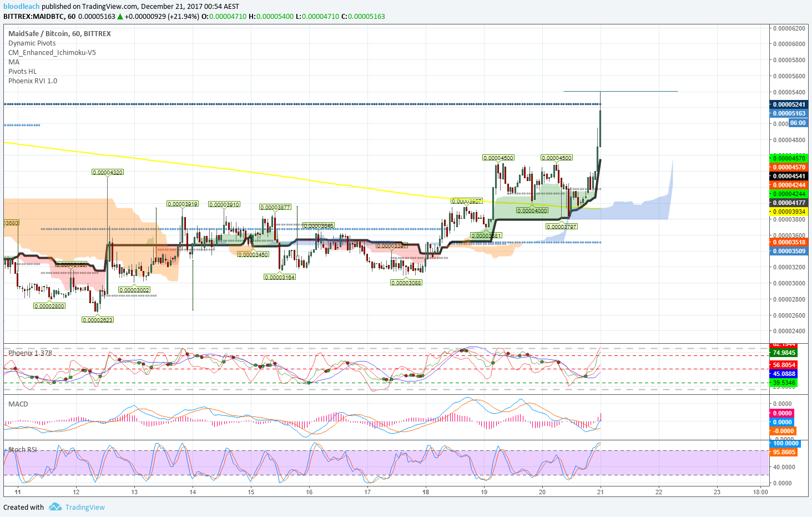
Task: Click the date axis label 11
Action: click(x=18, y=492)
